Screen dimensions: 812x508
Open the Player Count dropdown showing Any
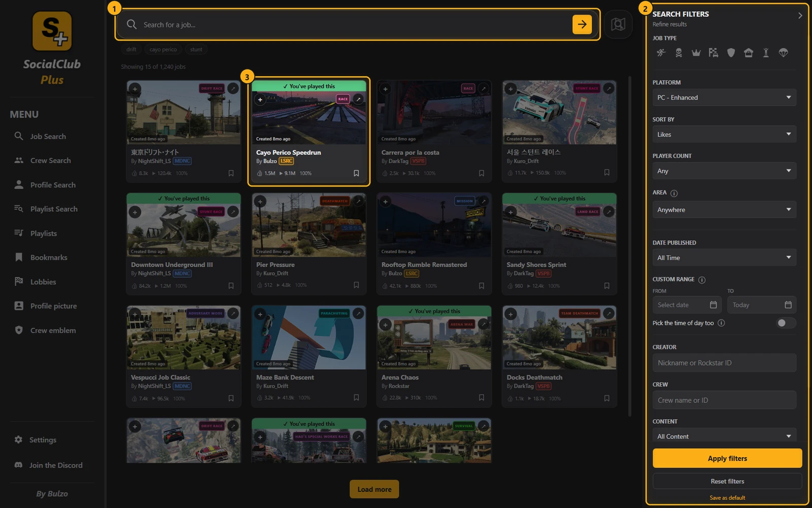tap(724, 171)
